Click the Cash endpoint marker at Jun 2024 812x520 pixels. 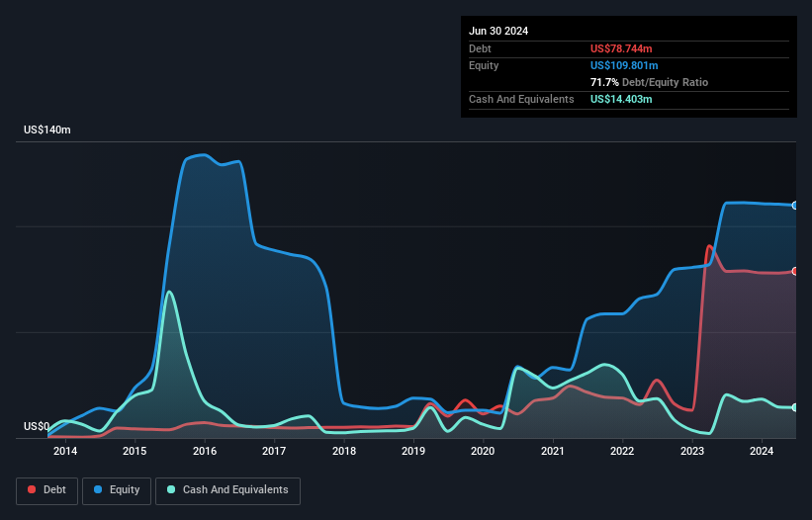(795, 407)
